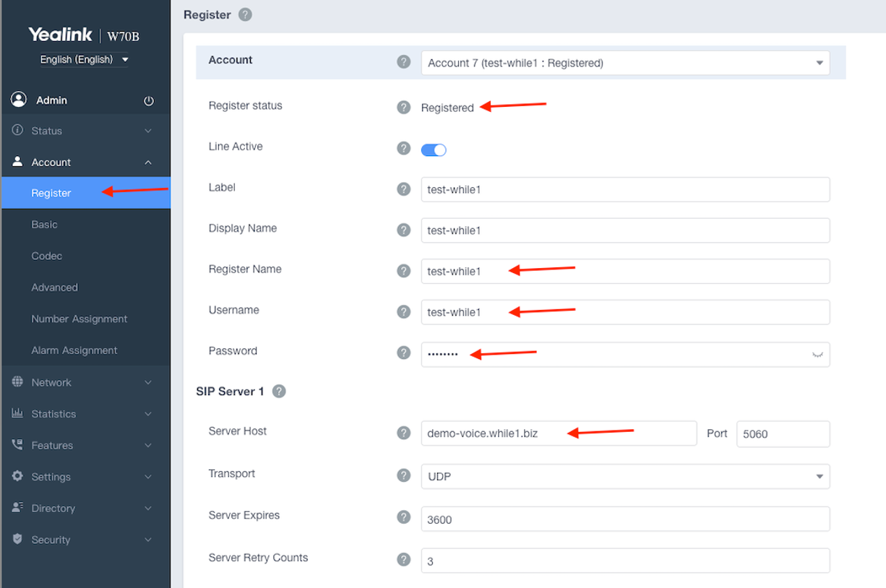The height and width of the screenshot is (588, 886).
Task: Click the help icon next to SIP Server 1
Action: click(279, 392)
